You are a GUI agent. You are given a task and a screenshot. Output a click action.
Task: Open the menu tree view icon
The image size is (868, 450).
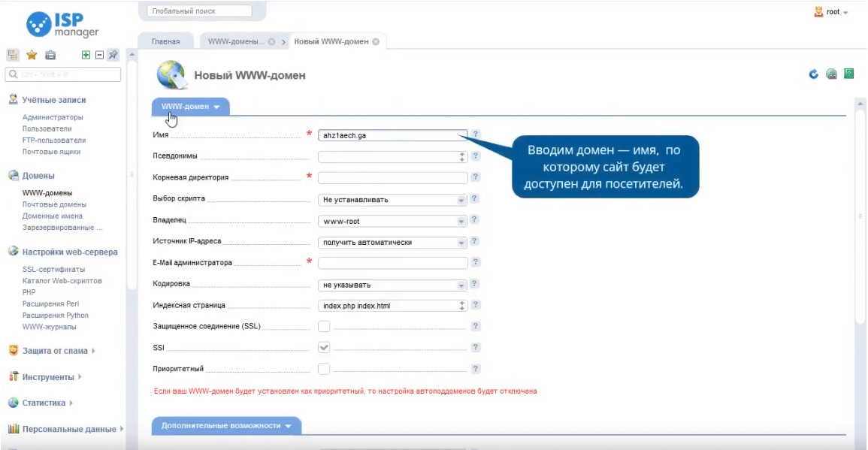(13, 55)
